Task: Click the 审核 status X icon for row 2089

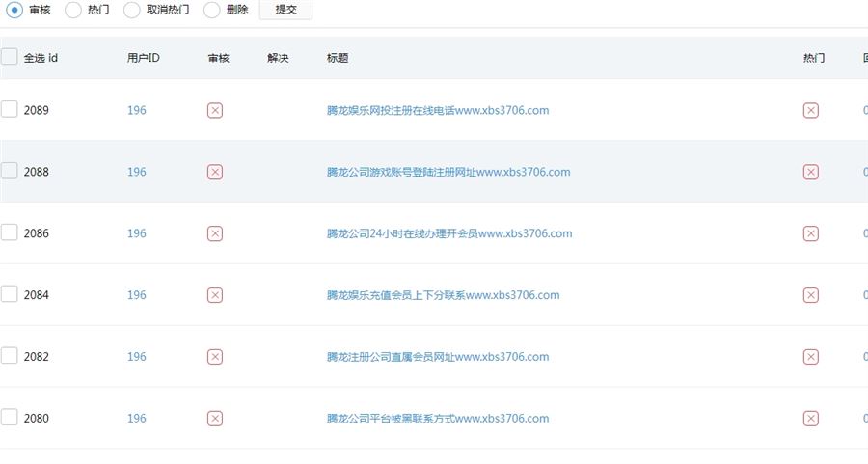Action: (x=215, y=110)
